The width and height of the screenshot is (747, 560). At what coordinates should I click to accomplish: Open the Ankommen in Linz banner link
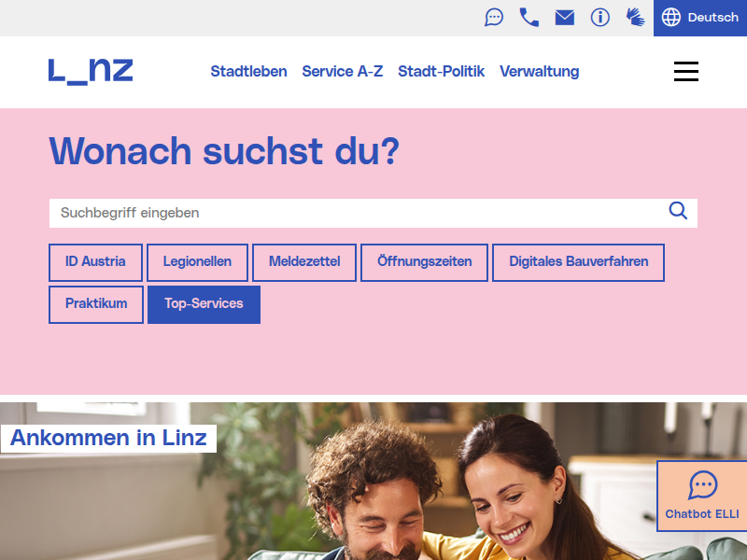tap(108, 438)
